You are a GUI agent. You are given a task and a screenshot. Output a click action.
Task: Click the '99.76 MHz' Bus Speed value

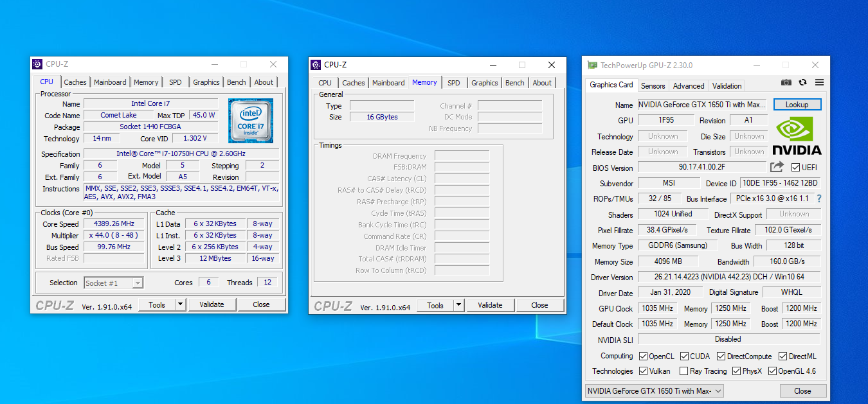pos(115,247)
